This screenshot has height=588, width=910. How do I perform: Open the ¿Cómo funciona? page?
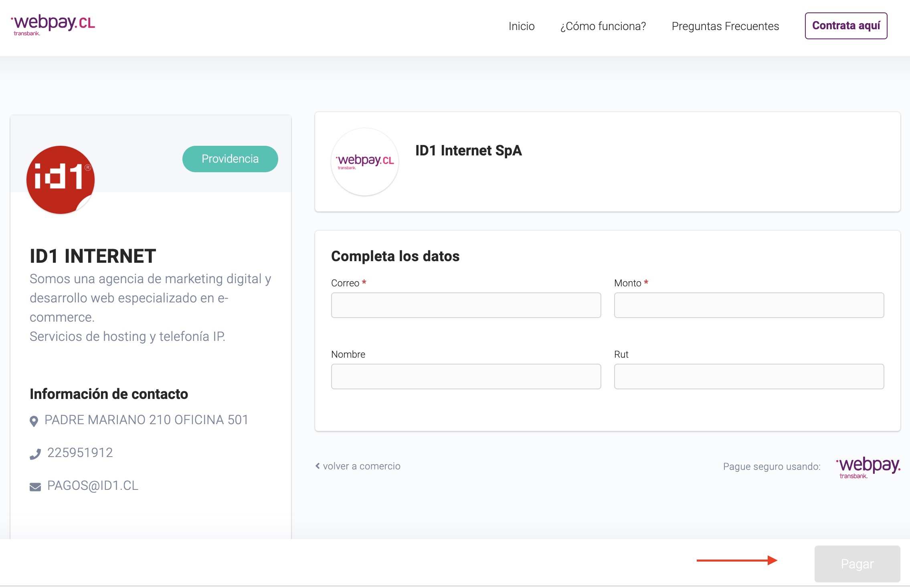point(603,26)
